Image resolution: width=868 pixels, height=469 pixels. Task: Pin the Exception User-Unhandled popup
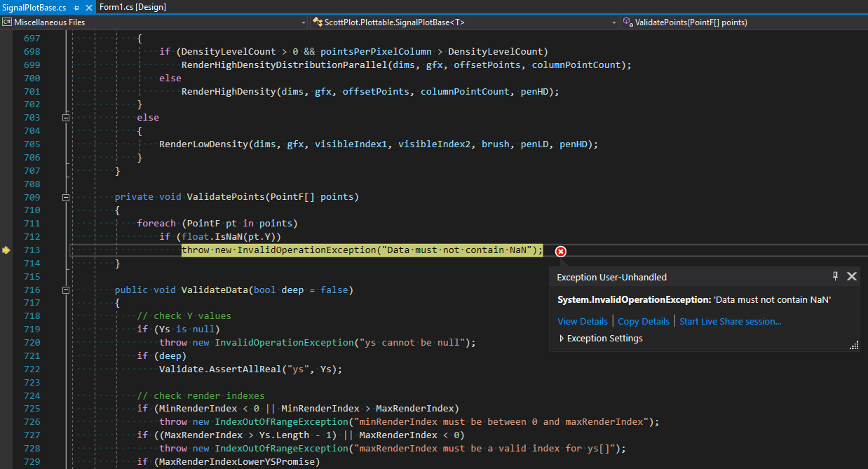tap(835, 276)
